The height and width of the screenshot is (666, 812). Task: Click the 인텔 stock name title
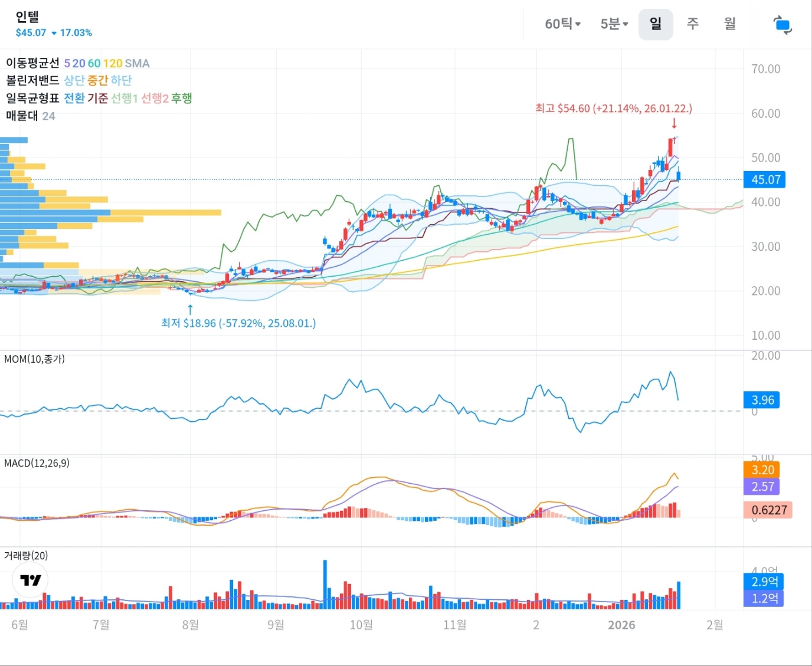(27, 17)
